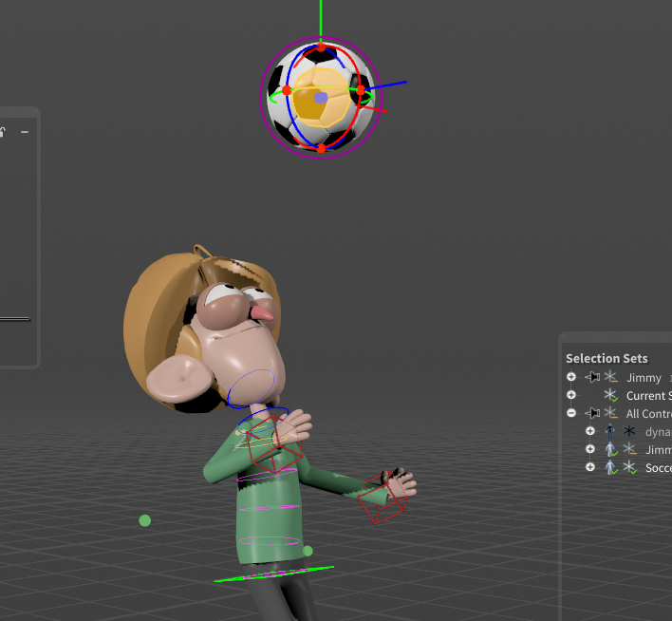Select the child Jimm… entry text
The image size is (672, 621).
tap(659, 449)
